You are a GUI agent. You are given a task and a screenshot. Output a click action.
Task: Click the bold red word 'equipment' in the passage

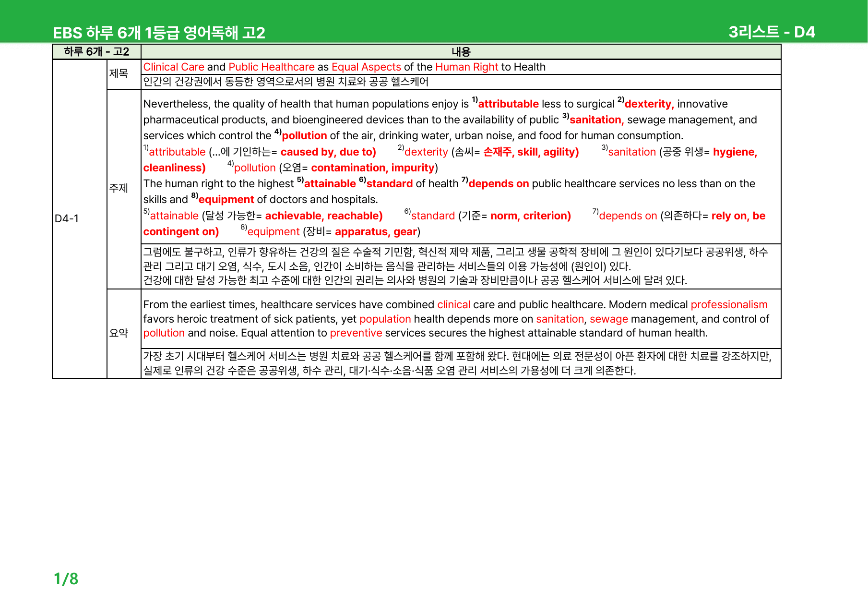tap(226, 199)
